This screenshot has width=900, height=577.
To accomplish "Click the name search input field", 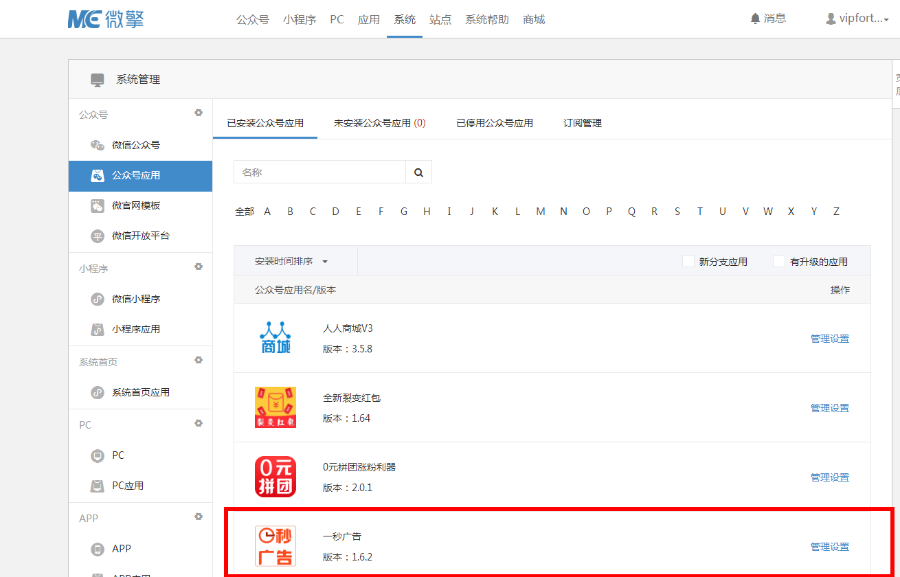I will click(320, 172).
